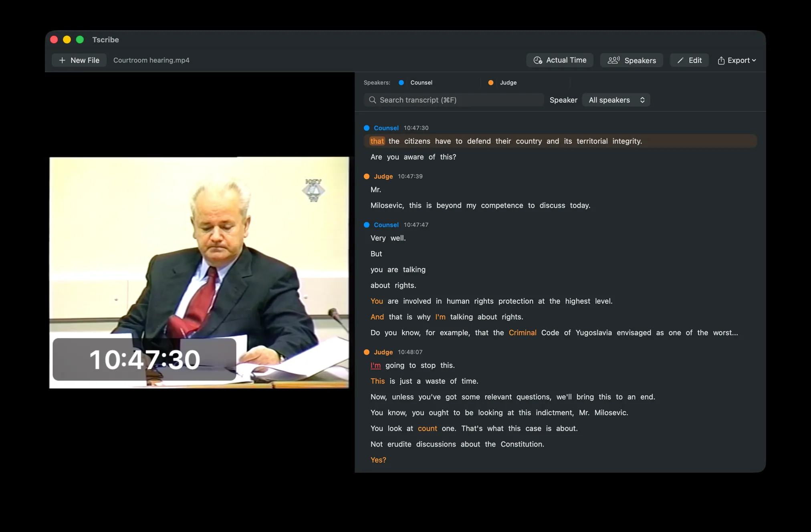Click the video frame of the courtroom
The width and height of the screenshot is (811, 532).
[x=199, y=272]
